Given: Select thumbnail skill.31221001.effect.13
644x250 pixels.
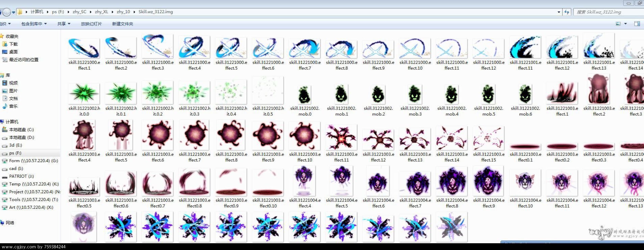Looking at the screenshot, I should point(599,46).
